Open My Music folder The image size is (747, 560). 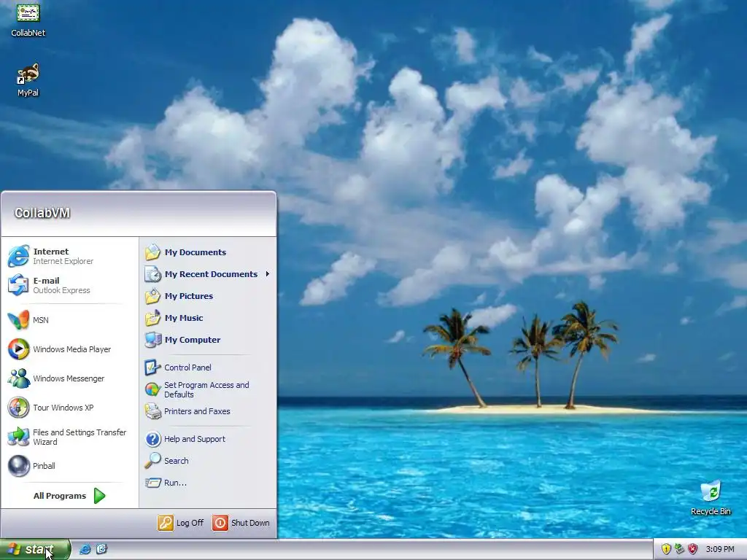coord(208,318)
